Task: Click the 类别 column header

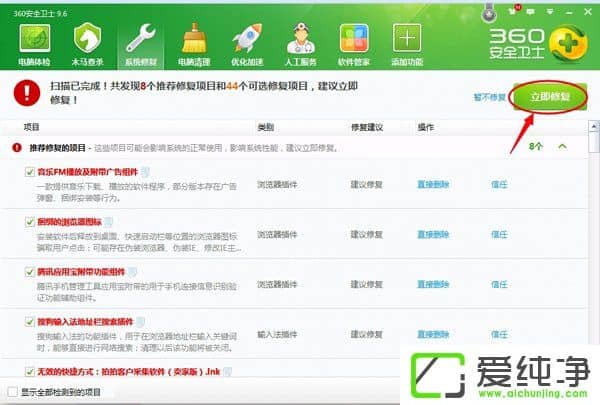Action: [x=266, y=127]
